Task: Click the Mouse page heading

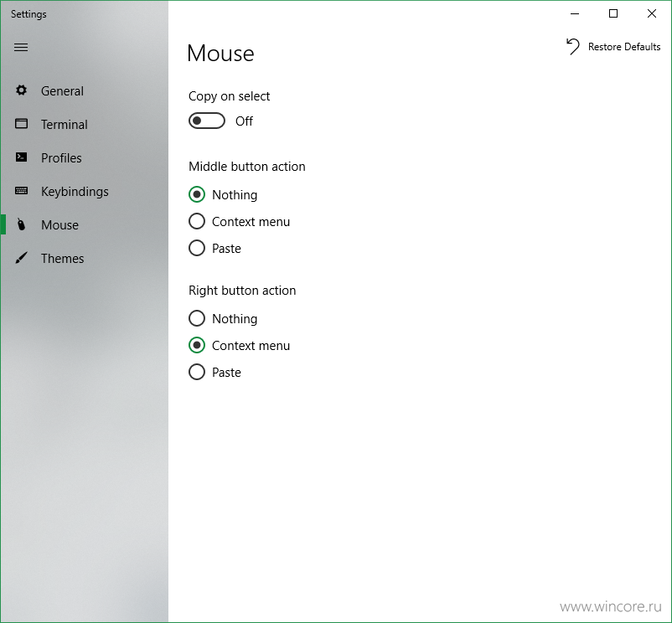Action: coord(220,54)
